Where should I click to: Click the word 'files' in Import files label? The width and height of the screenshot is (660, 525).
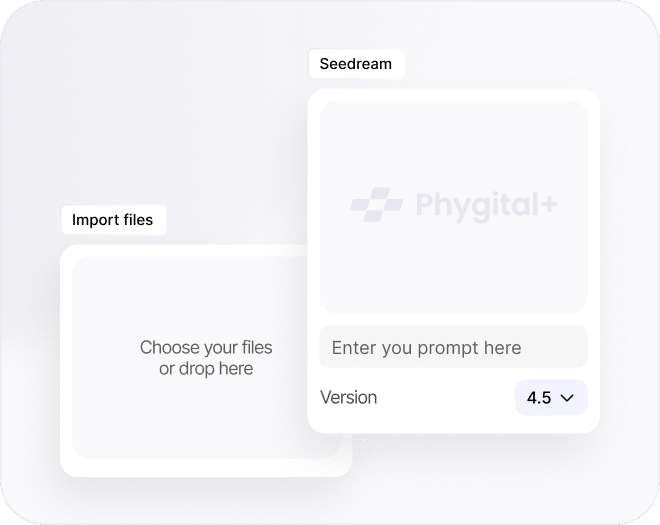pos(136,220)
